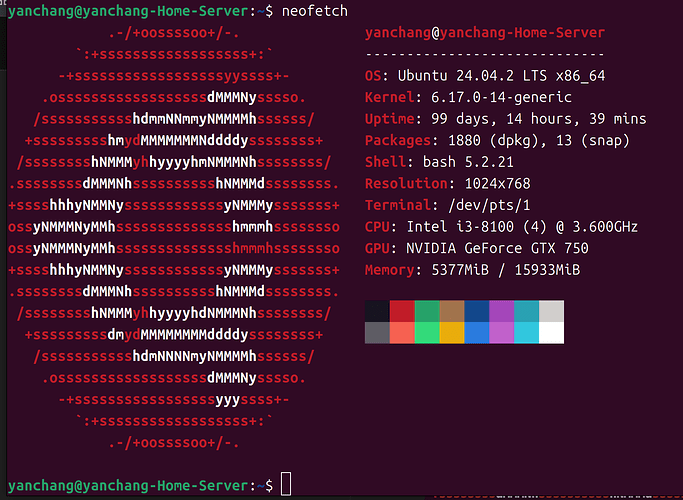Image resolution: width=683 pixels, height=500 pixels.
Task: Click the '/dev/pts/1' terminal value
Action: (489, 205)
